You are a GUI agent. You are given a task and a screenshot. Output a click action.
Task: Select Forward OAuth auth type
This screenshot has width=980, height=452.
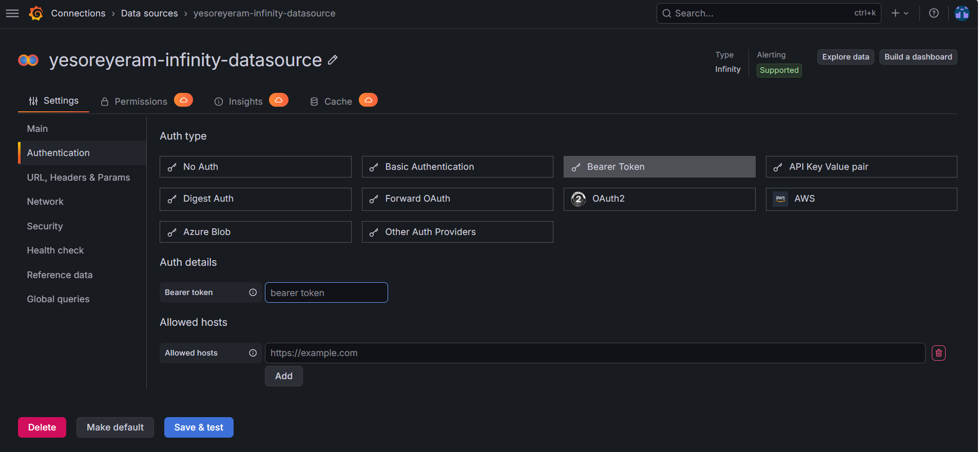pyautogui.click(x=457, y=199)
